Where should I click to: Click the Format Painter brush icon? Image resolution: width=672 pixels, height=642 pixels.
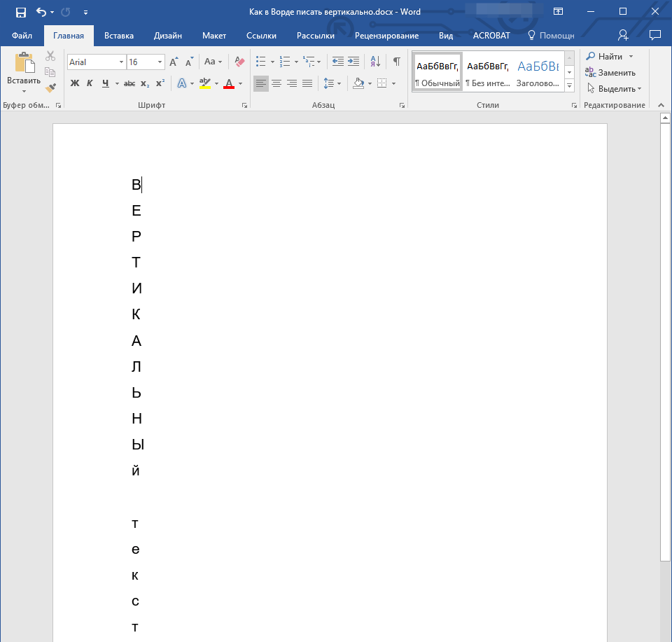(50, 88)
